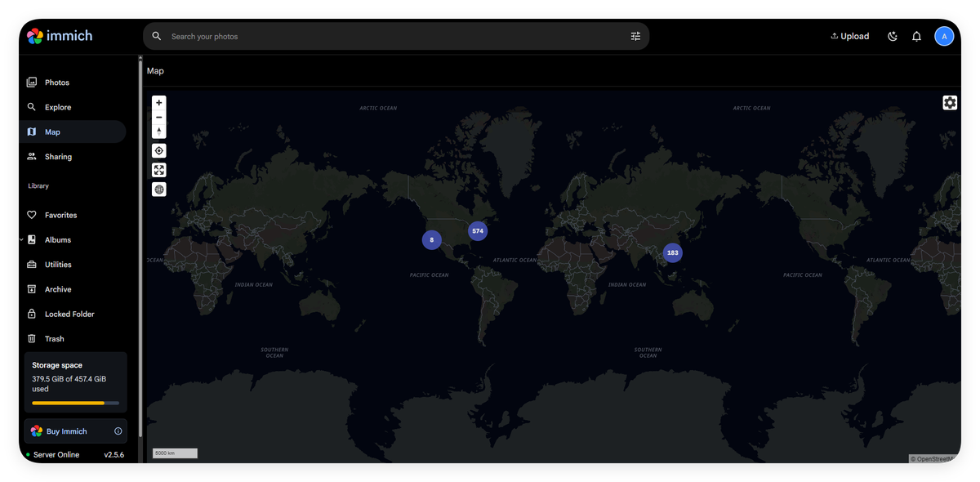Open Utilities page
980x482 pixels.
[73, 265]
